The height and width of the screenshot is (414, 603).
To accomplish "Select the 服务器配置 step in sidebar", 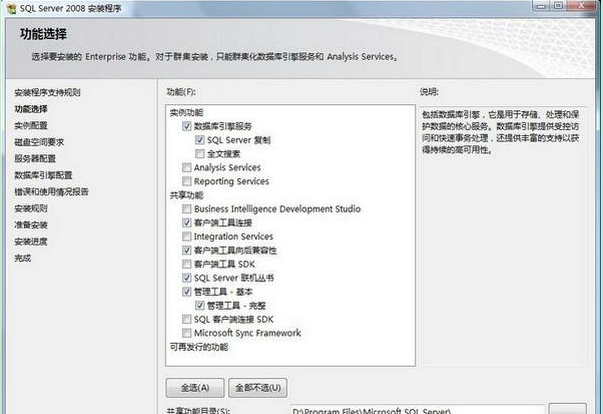I will tap(35, 158).
